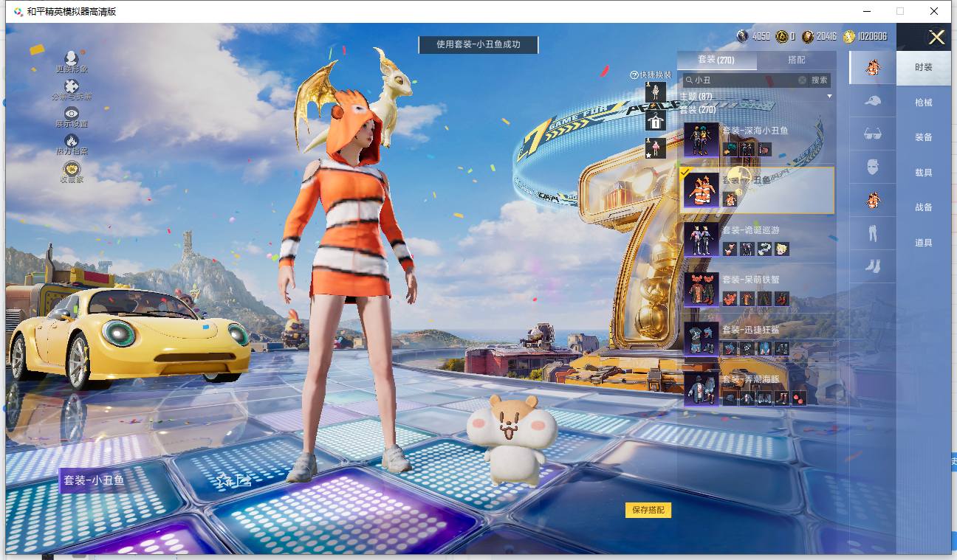Viewport: 957px width, 560px height.
Task: Close the wardrobe with the gold X
Action: 936,38
